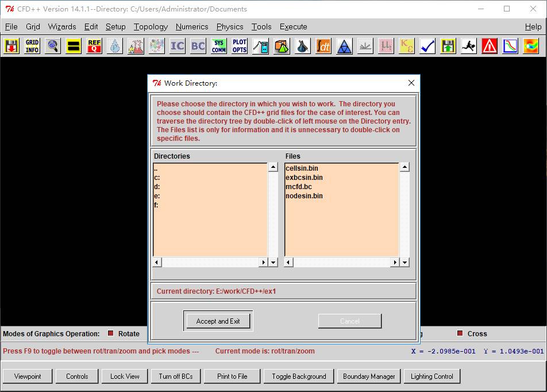Click Accept and Exit button
Viewport: 547px width, 392px height.
coord(218,321)
